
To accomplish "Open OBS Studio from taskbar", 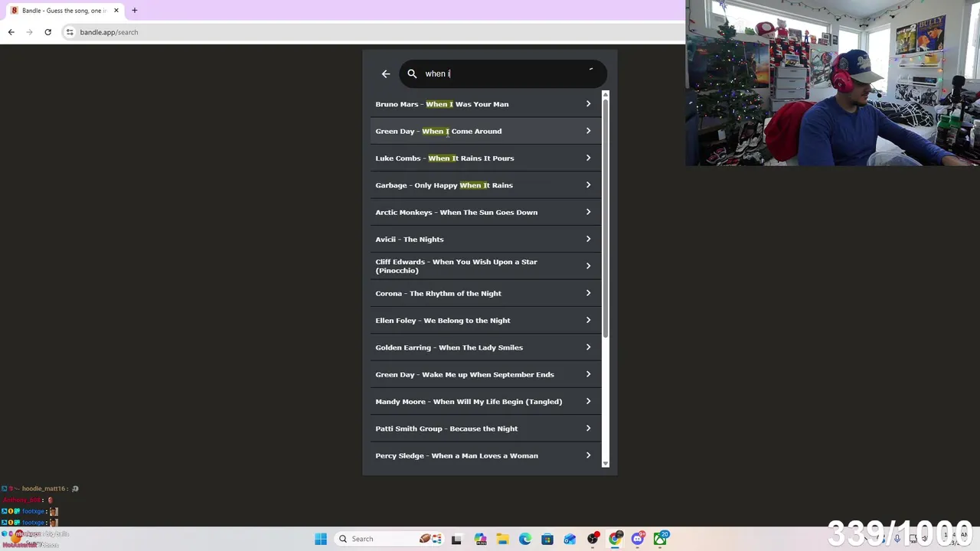I will point(593,539).
